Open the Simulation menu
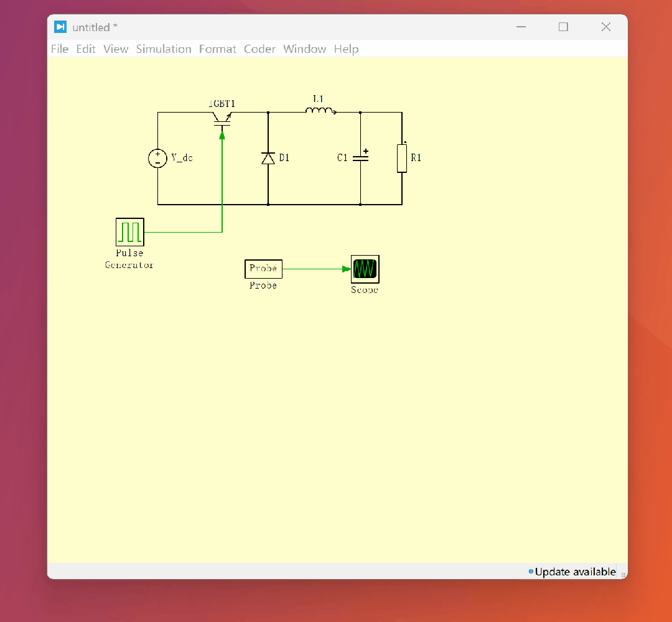 tap(164, 49)
